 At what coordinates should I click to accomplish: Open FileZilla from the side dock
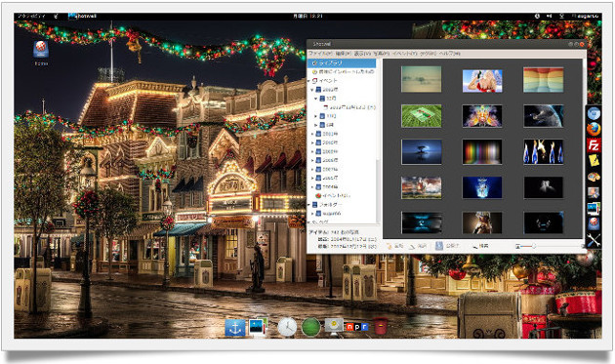(x=594, y=144)
